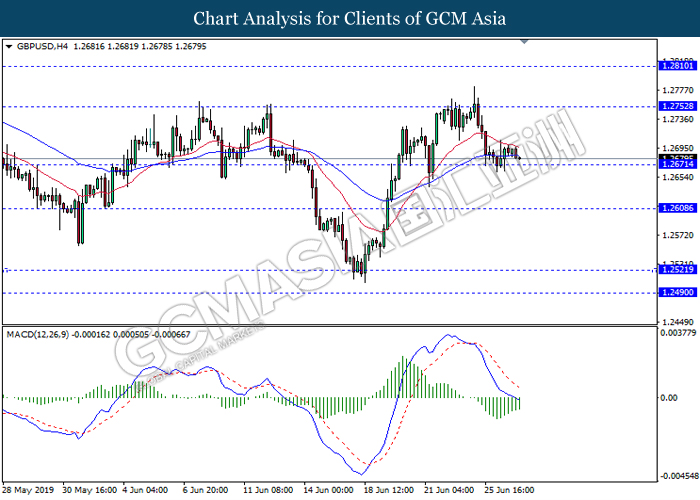Click the chart shift triangle marker

[525, 42]
